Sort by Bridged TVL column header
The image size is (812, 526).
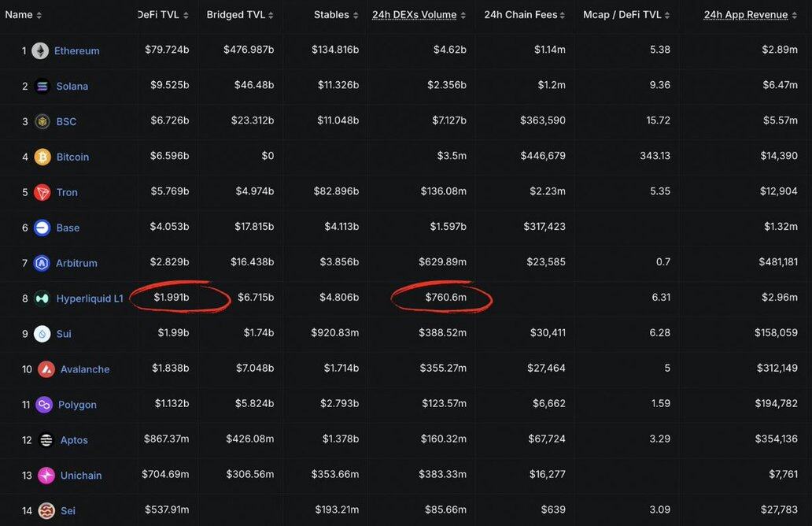(241, 15)
